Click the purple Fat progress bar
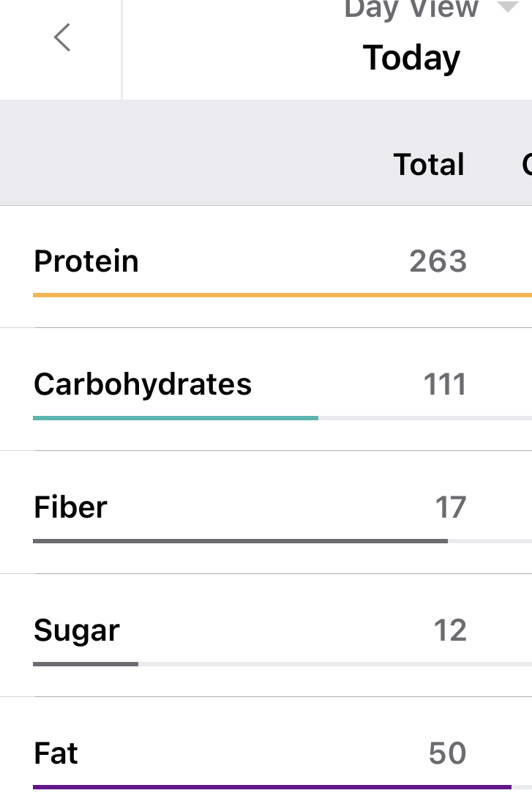Viewport: 532px width, 793px height. (x=271, y=787)
